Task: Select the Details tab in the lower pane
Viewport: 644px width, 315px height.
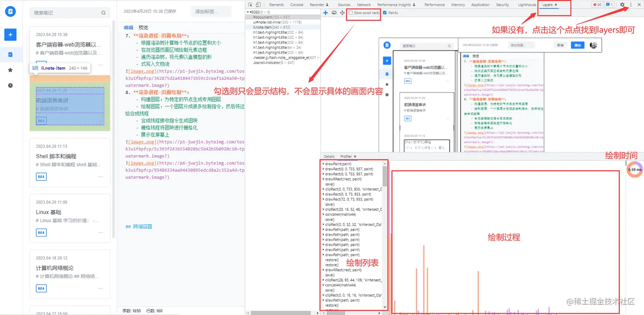Action: click(329, 156)
